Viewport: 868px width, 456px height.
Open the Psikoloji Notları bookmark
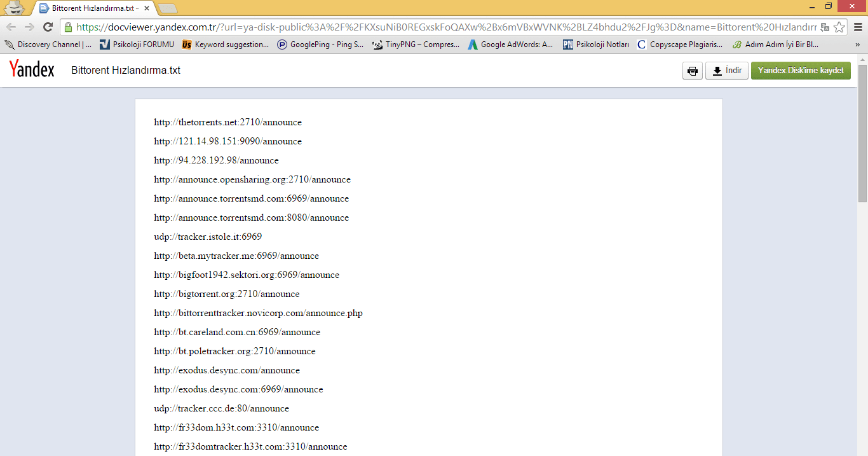596,45
